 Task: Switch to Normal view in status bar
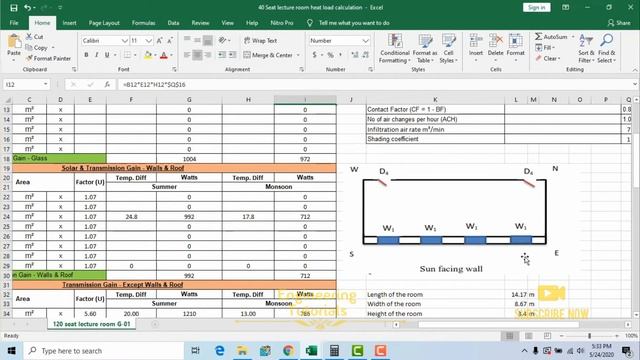click(x=510, y=336)
